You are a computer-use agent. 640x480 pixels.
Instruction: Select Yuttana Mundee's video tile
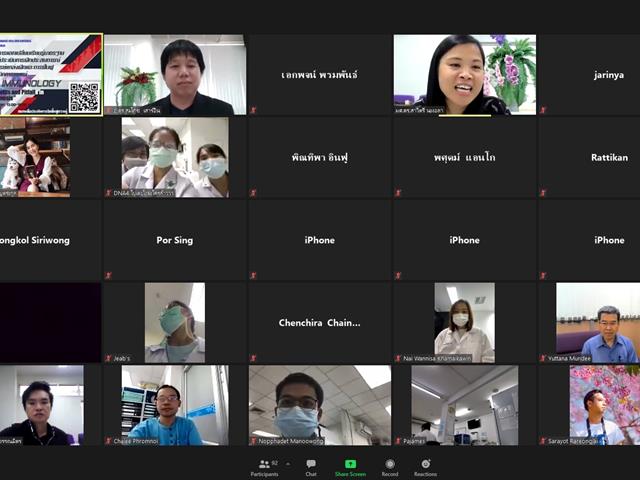coord(598,322)
